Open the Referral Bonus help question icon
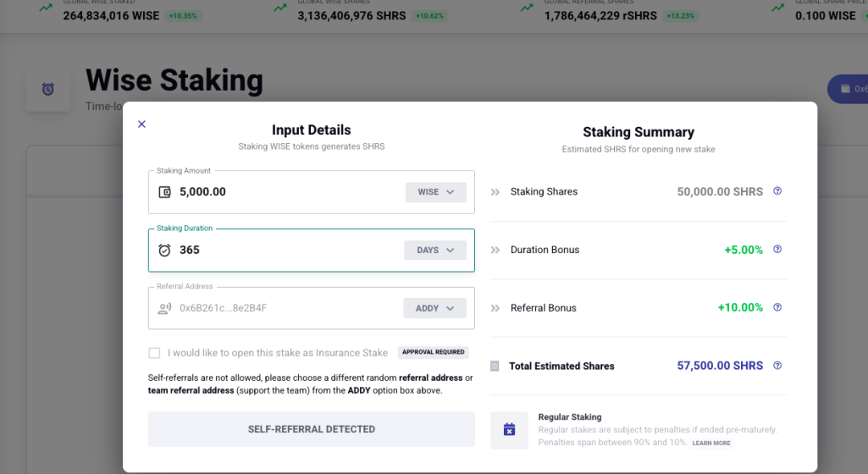Viewport: 868px width, 474px height. [777, 307]
